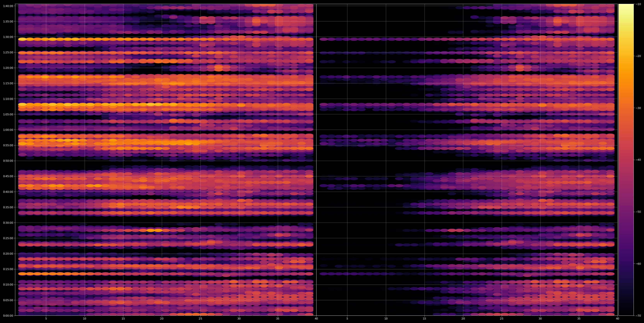This screenshot has width=644, height=323.
Task: Click x-axis label 5 under right heatmap
Action: 347,319
